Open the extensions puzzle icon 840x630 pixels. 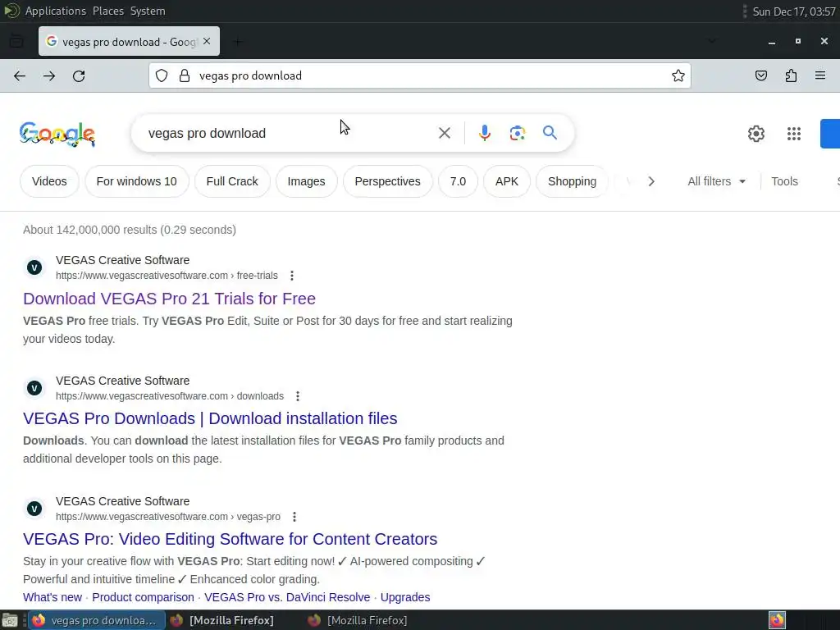pos(791,75)
